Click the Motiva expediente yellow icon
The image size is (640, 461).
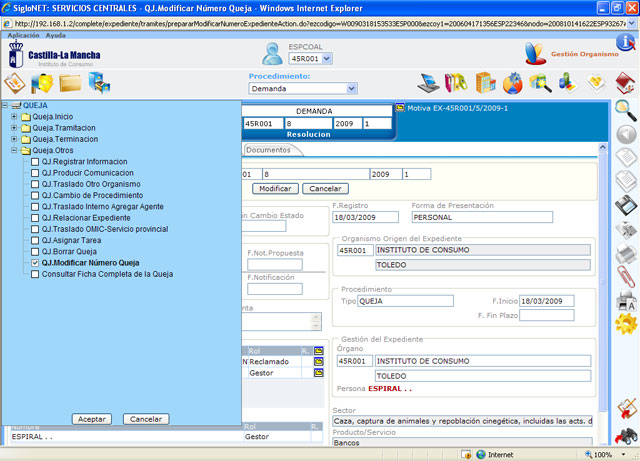[400, 108]
